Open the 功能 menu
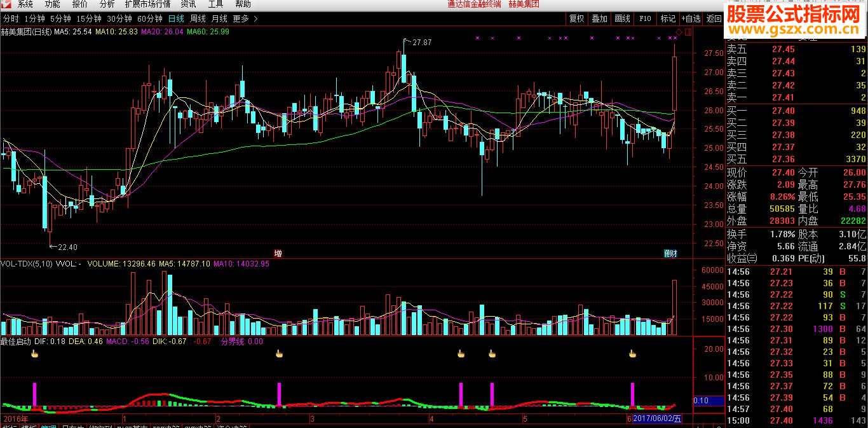Screen dimensions: 868x428 pos(53,4)
